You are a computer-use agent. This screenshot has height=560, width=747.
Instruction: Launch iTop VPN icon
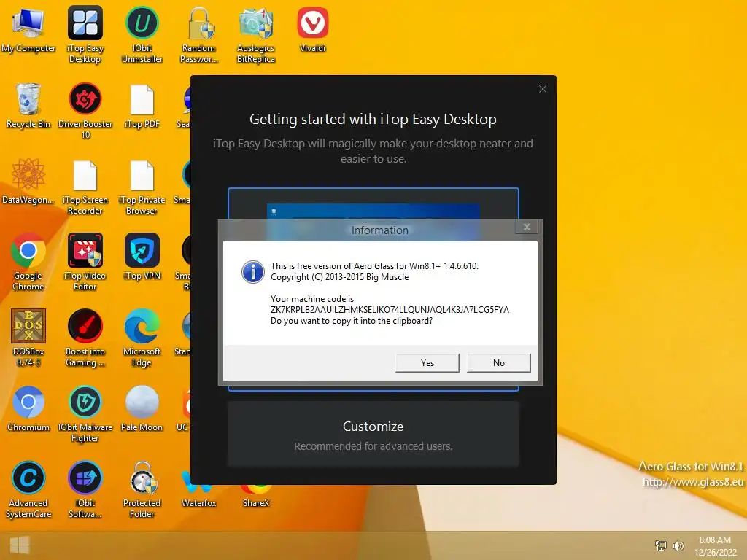point(142,257)
